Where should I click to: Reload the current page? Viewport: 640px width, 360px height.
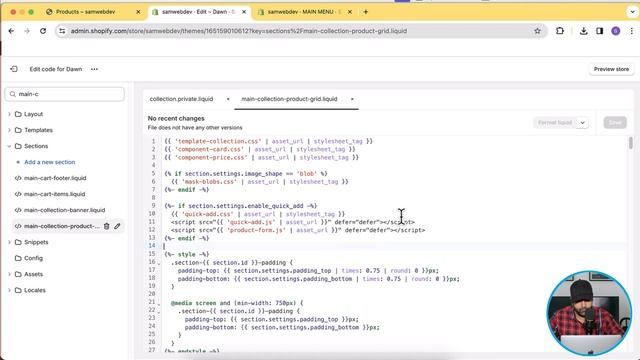click(x=43, y=31)
